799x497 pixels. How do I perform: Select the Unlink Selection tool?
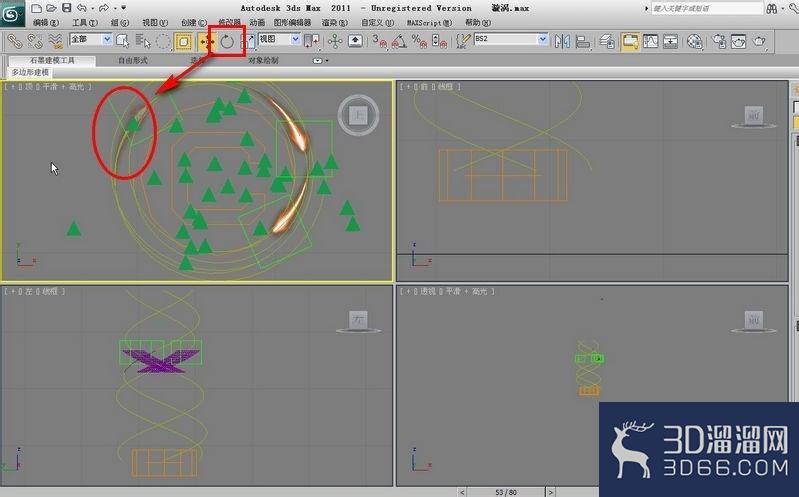pyautogui.click(x=35, y=41)
